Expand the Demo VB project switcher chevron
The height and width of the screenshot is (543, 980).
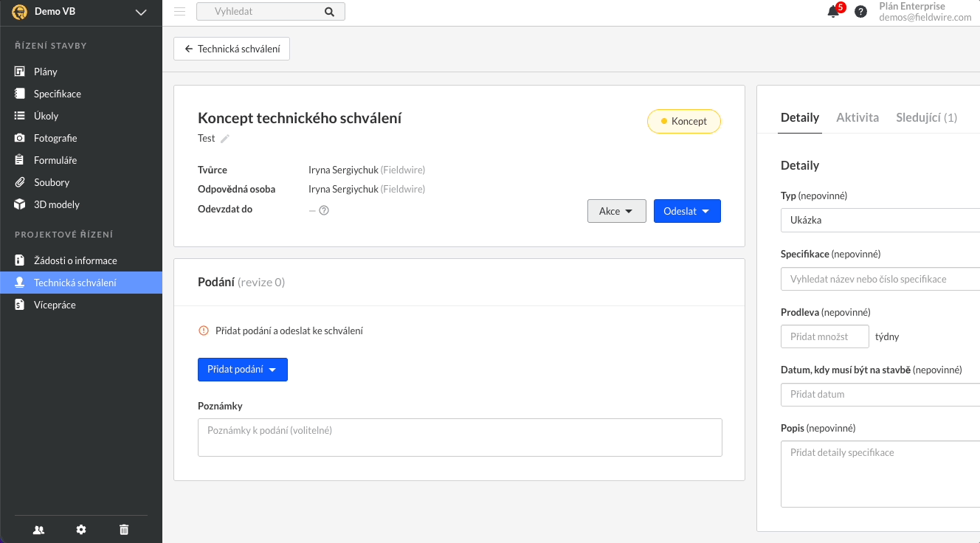point(142,12)
